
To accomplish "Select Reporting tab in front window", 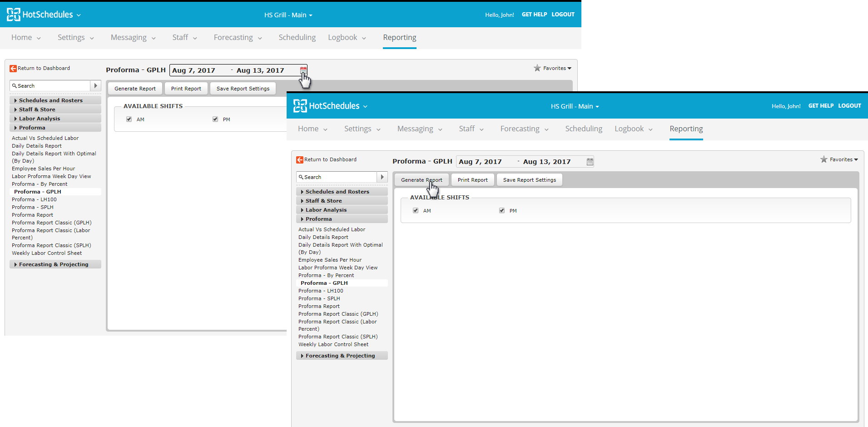I will pos(686,129).
